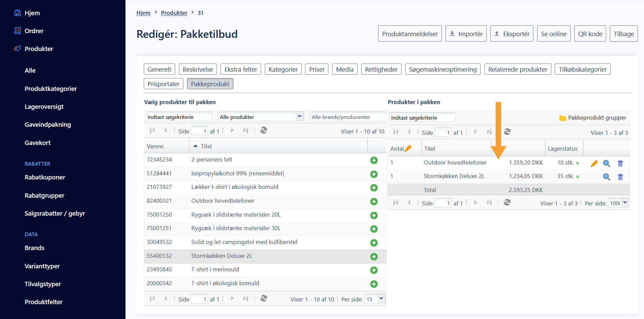Viewport: 644px width, 319px height.
Task: Sort product list by Titel column
Action: 206,146
